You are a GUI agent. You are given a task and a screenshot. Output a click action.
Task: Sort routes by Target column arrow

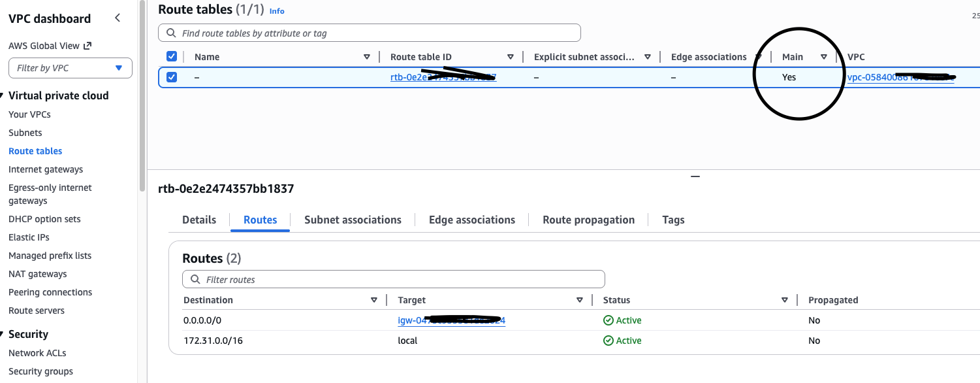(580, 300)
